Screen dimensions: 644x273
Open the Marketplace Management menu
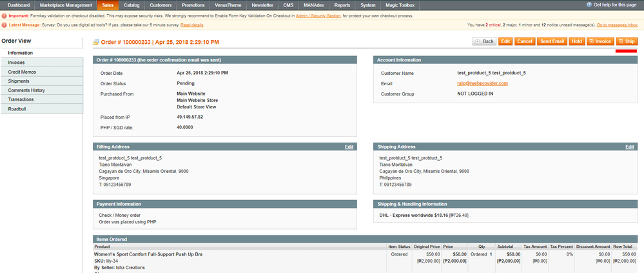[66, 5]
